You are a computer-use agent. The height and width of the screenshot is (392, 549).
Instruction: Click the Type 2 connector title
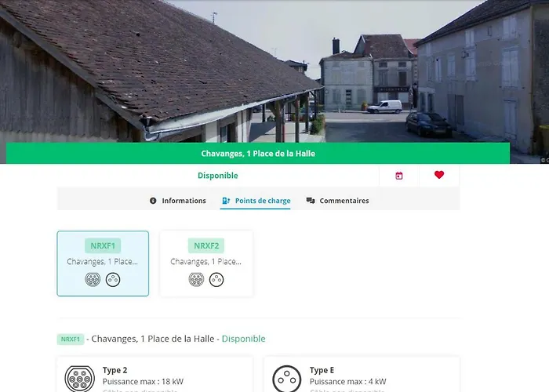pos(115,370)
